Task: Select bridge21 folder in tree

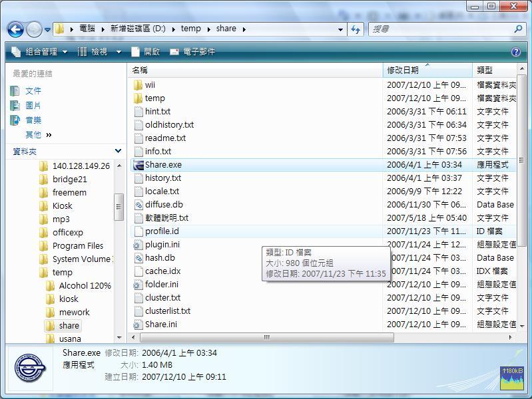Action: pyautogui.click(x=69, y=179)
